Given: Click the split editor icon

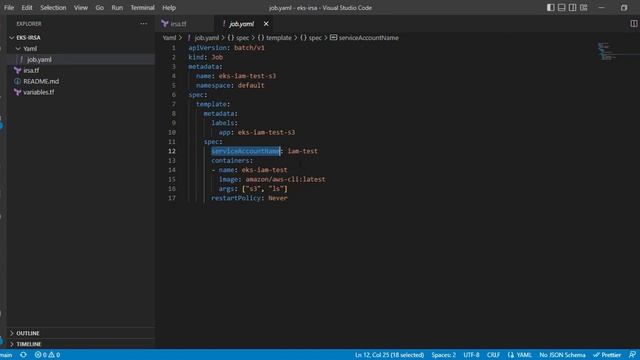Looking at the screenshot, I should (634, 24).
